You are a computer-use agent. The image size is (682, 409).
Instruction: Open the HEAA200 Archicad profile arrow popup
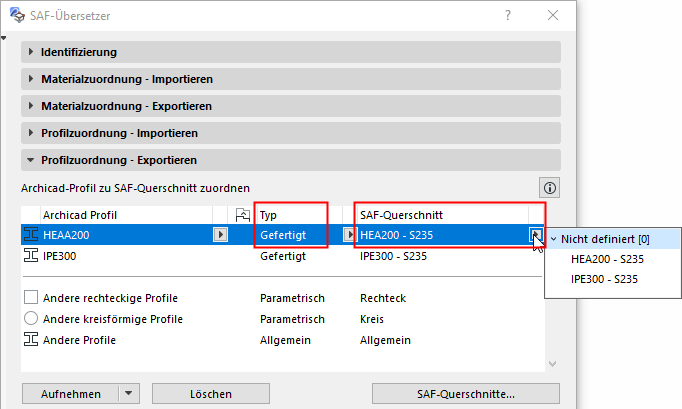pos(220,235)
